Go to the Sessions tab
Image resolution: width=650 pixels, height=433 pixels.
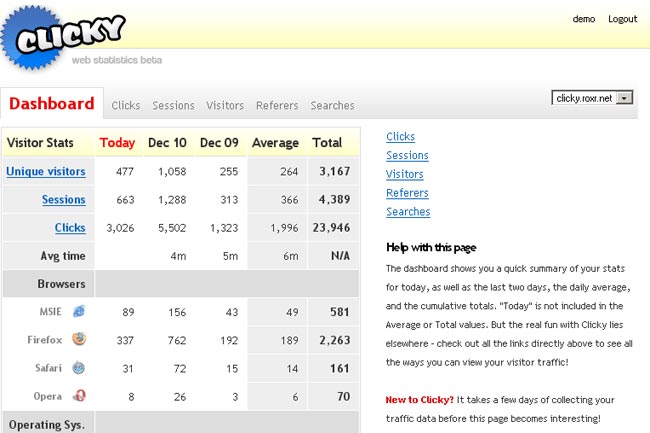point(173,106)
